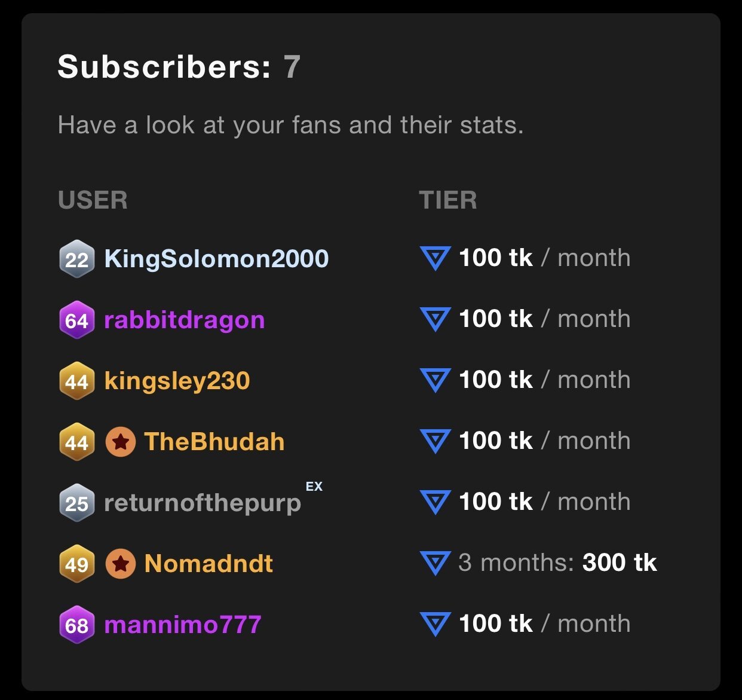Click the username returnofthepurp
The image size is (742, 700).
(x=203, y=503)
